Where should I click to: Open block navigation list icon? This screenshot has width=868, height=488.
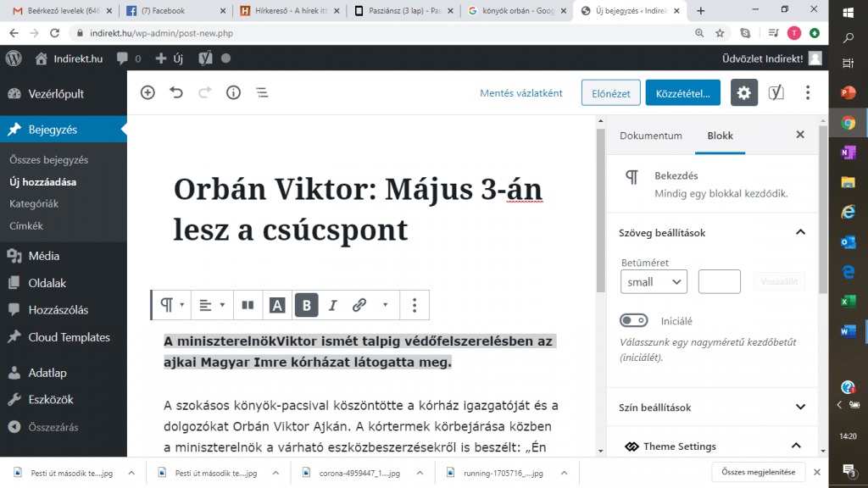262,93
